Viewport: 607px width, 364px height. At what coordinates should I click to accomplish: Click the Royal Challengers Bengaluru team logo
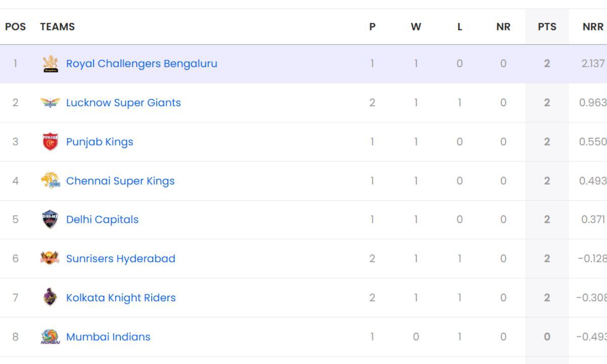click(x=50, y=64)
